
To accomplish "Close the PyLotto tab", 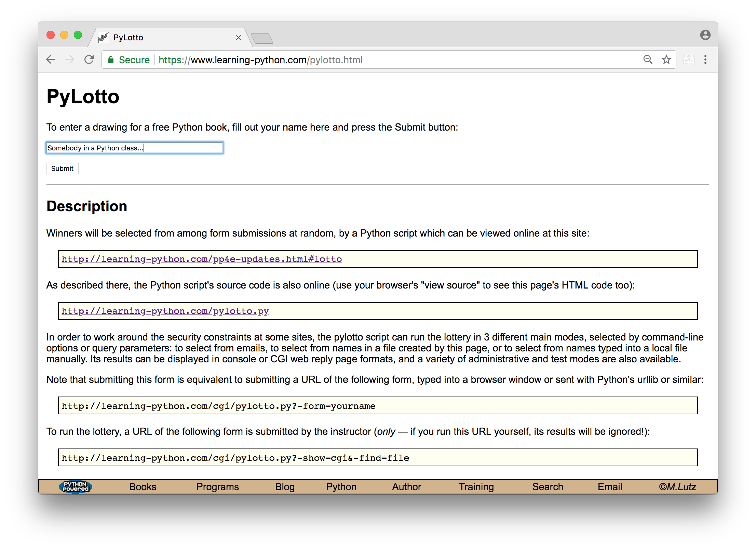I will coord(239,38).
